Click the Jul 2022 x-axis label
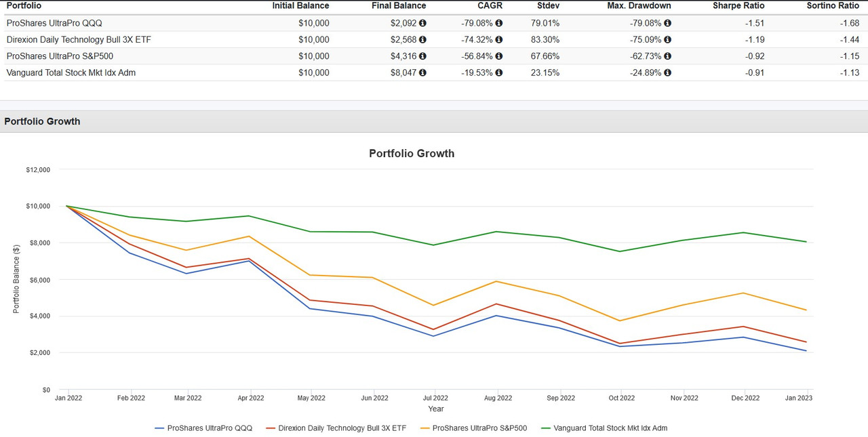This screenshot has height=437, width=868. coord(435,398)
